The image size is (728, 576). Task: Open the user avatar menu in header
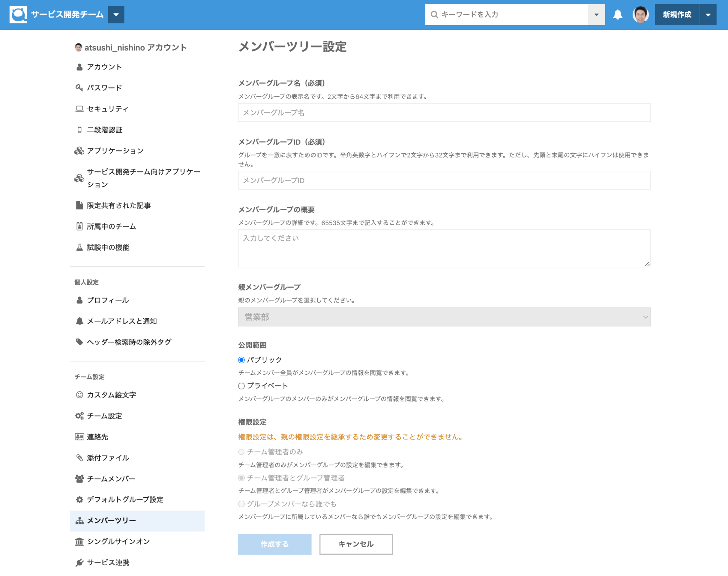(641, 15)
